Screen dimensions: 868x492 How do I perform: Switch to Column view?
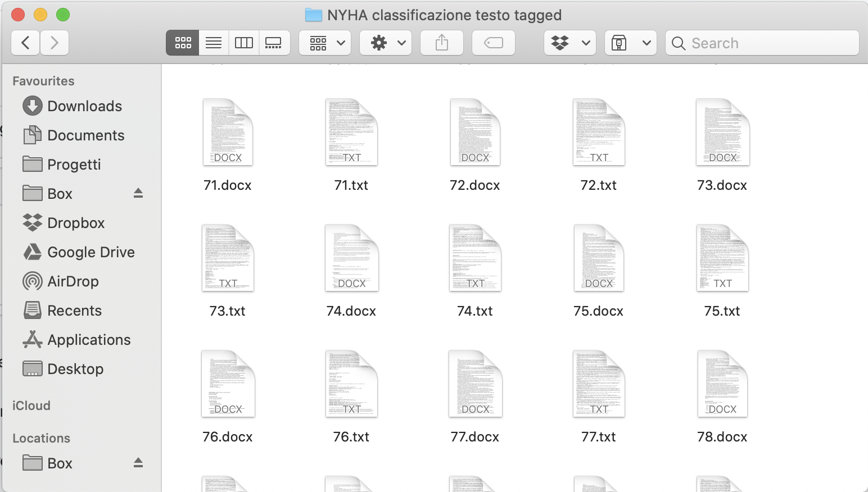243,42
